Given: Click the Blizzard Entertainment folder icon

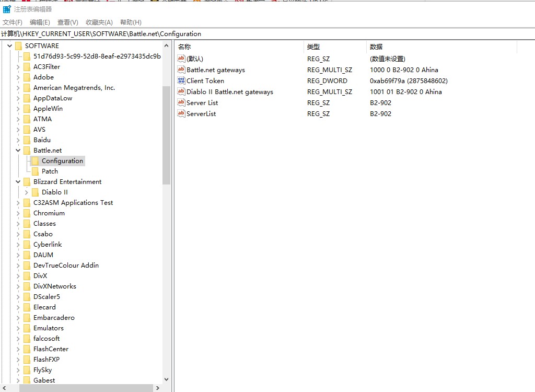Looking at the screenshot, I should pyautogui.click(x=27, y=182).
